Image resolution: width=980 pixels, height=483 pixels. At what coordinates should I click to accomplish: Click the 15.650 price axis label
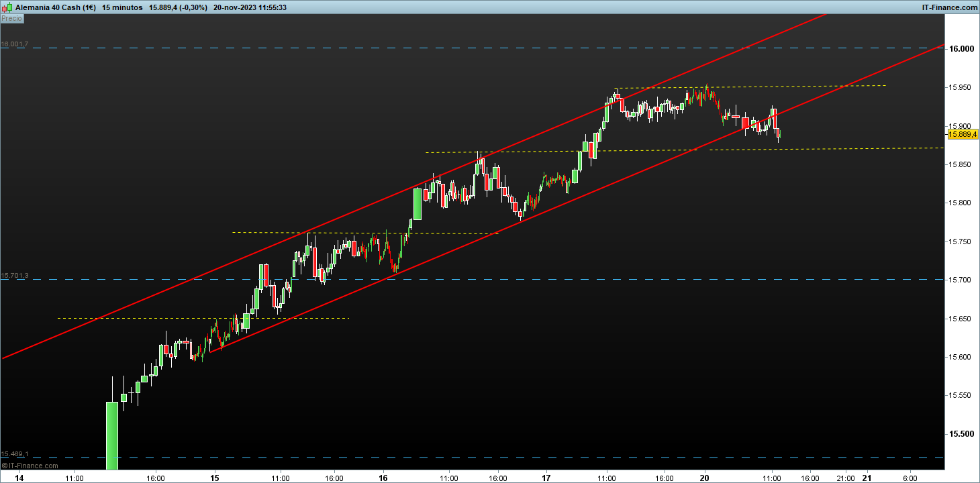pyautogui.click(x=960, y=319)
